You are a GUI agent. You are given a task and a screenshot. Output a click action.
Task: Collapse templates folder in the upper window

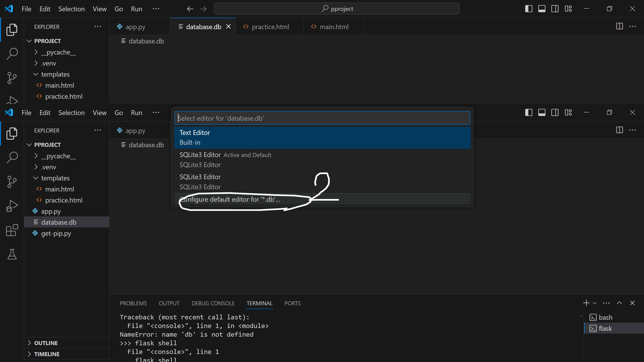pyautogui.click(x=36, y=74)
